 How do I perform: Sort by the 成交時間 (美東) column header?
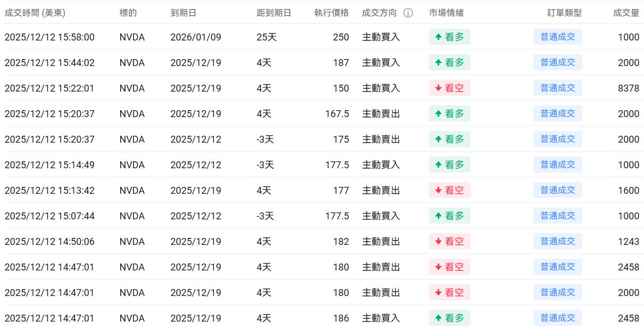[35, 13]
